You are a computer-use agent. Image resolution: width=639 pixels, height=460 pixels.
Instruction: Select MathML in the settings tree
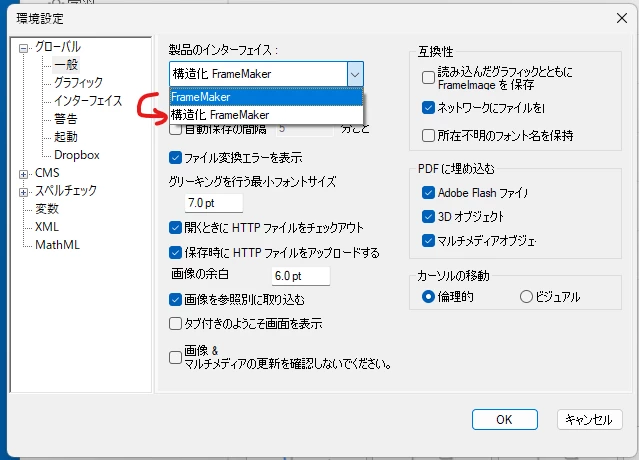point(57,244)
